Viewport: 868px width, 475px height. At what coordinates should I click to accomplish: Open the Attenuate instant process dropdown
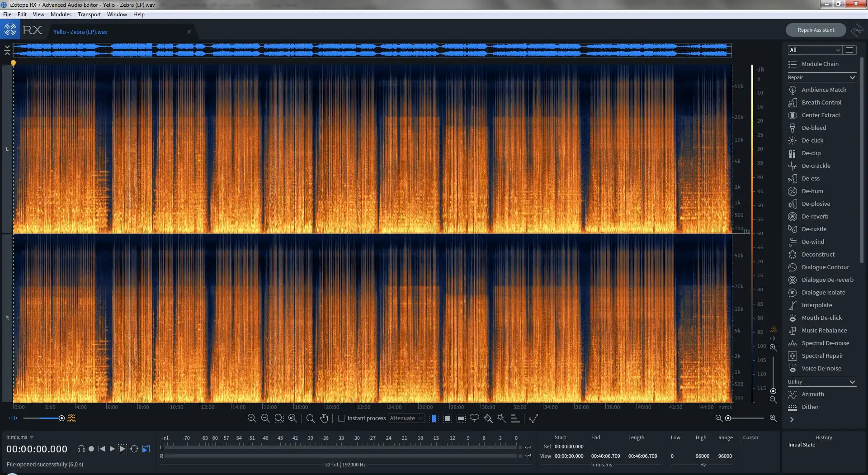[x=406, y=418]
